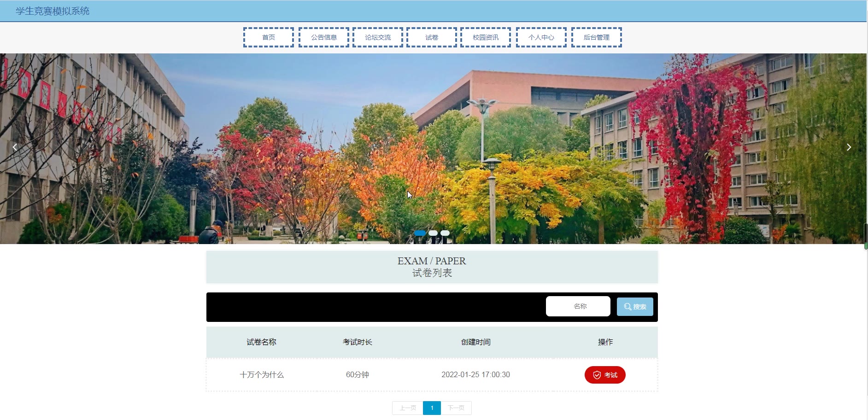The height and width of the screenshot is (420, 868).
Task: Click the 创建时间 column header
Action: coord(475,342)
